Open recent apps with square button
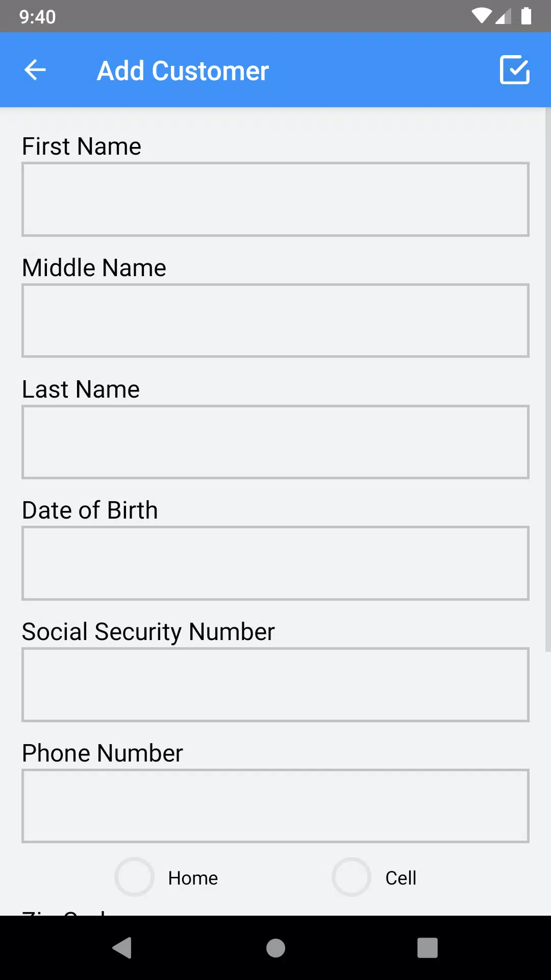Image resolution: width=551 pixels, height=980 pixels. point(428,948)
